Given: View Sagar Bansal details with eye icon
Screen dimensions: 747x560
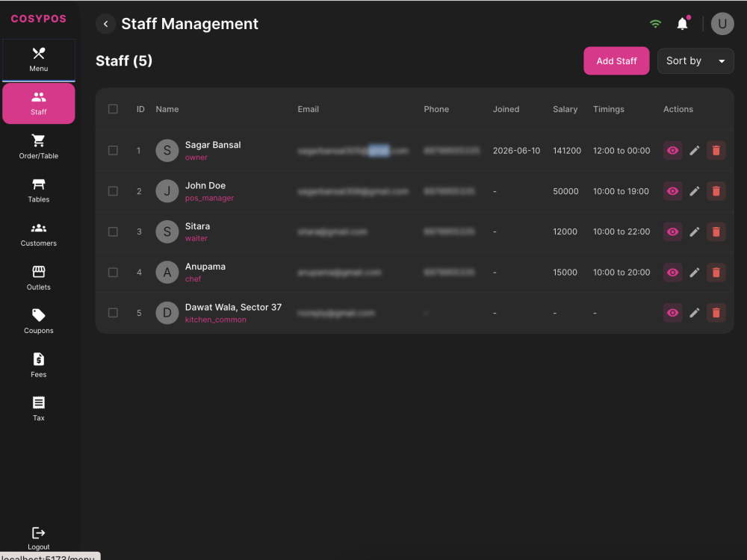Looking at the screenshot, I should tap(673, 151).
